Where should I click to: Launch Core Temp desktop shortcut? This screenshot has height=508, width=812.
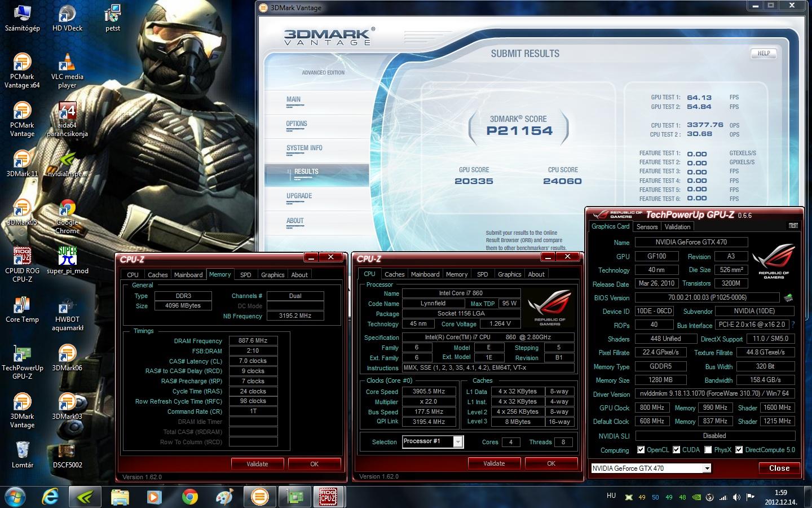point(22,309)
